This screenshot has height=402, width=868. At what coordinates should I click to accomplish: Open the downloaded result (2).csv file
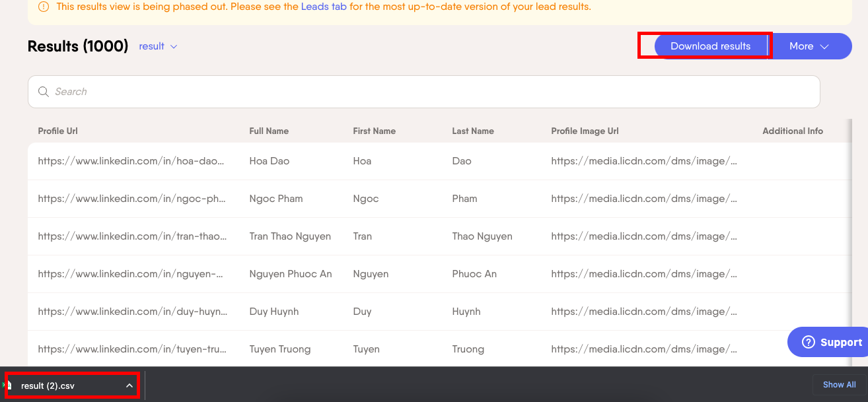coord(48,385)
